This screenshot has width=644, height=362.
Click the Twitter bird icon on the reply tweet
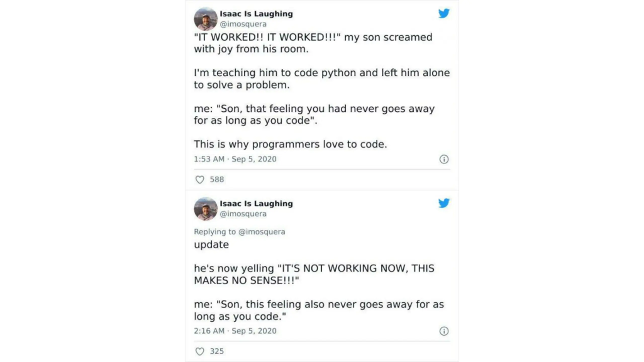444,203
